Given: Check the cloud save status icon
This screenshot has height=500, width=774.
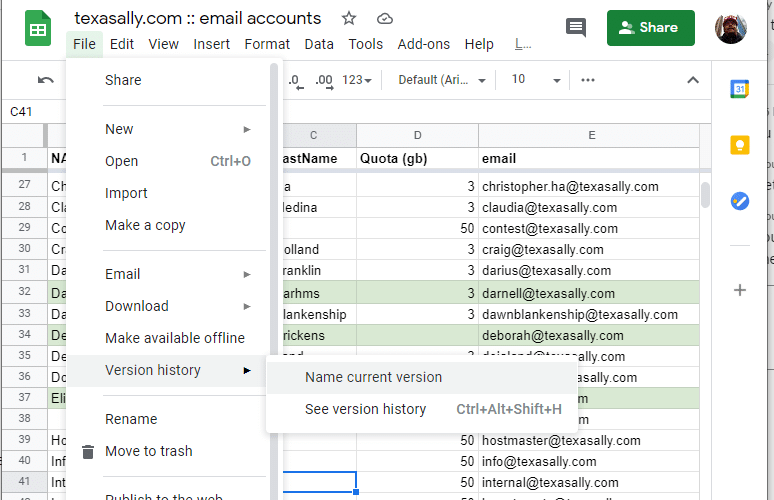Looking at the screenshot, I should coord(385,18).
